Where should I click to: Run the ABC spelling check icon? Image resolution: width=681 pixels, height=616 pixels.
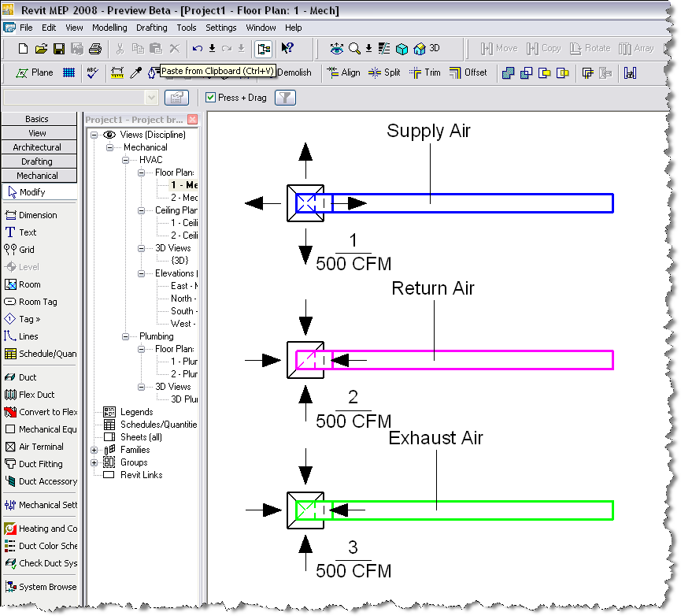click(92, 73)
